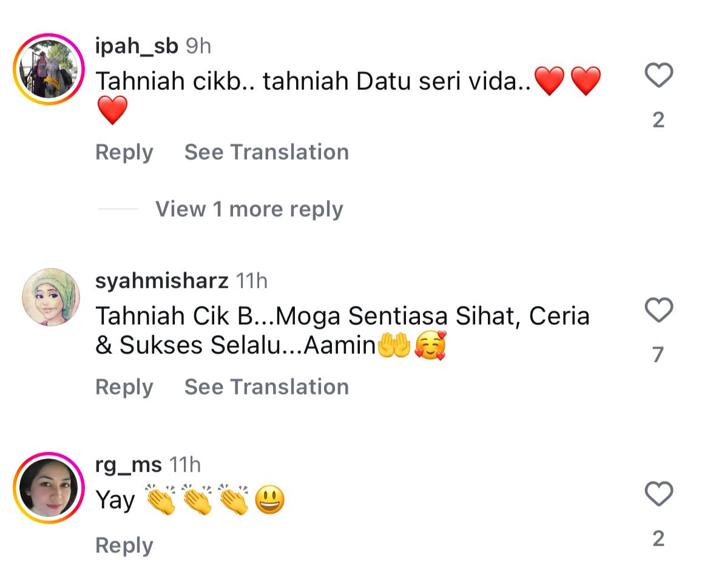Like syahmisharz's comment with heart icon
The width and height of the screenshot is (710, 588).
(x=658, y=311)
